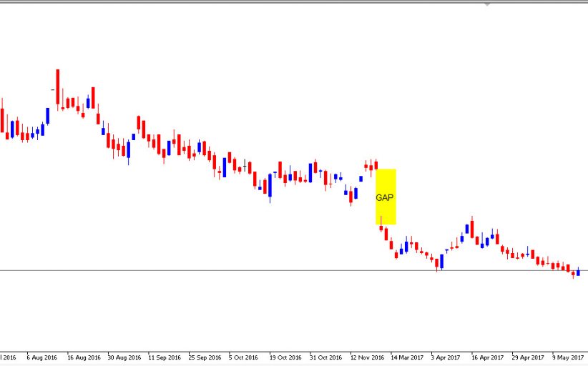The image size is (588, 366).
Task: Click the '12 Nov 2016' date label
Action: click(367, 357)
